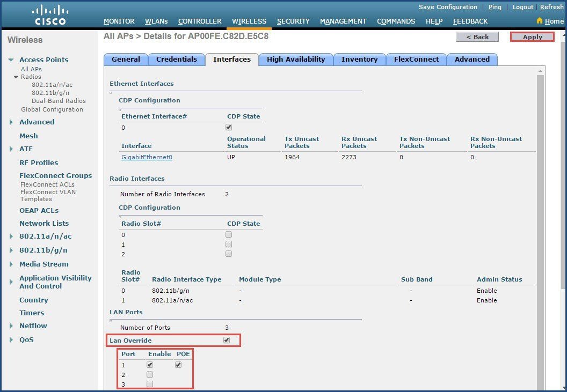The image size is (567, 392).
Task: Click the Apply button
Action: point(532,37)
